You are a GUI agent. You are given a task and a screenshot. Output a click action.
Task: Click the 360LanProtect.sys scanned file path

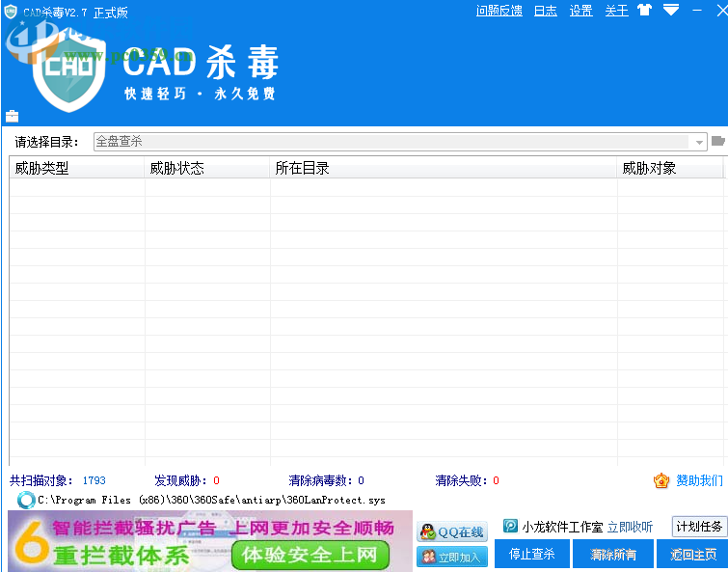[211, 500]
